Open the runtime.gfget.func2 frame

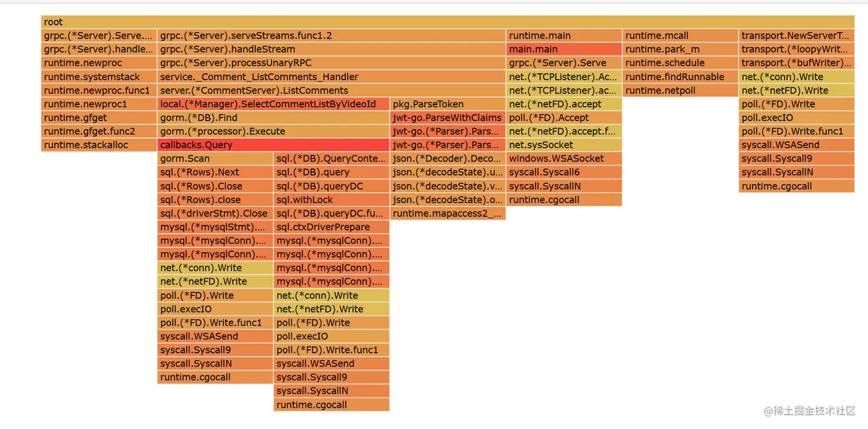(x=99, y=131)
